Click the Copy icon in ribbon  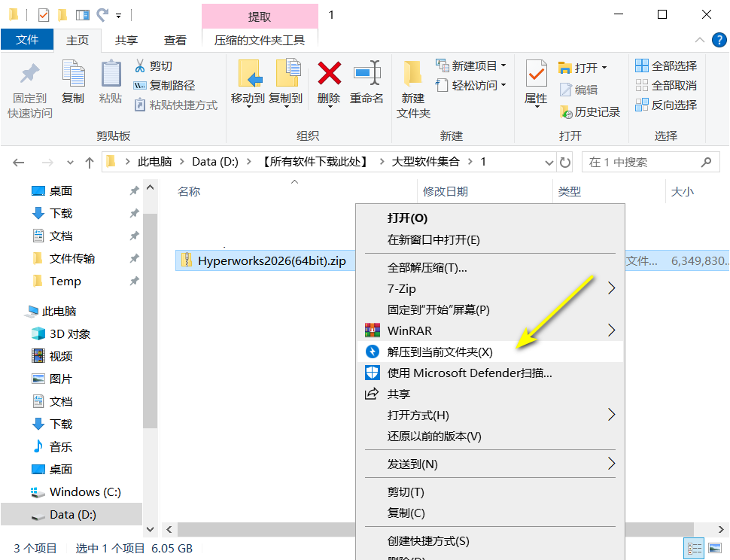coord(73,74)
